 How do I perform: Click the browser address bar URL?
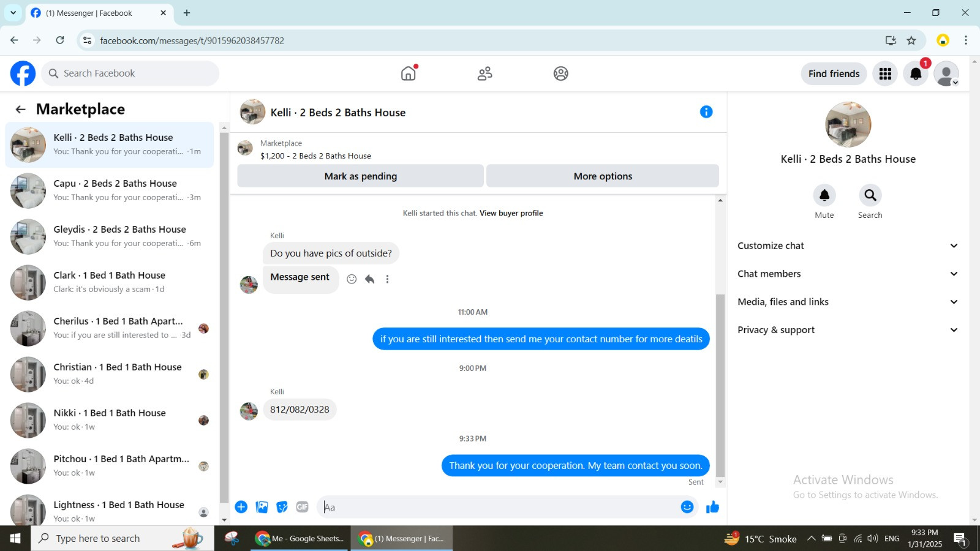point(192,40)
